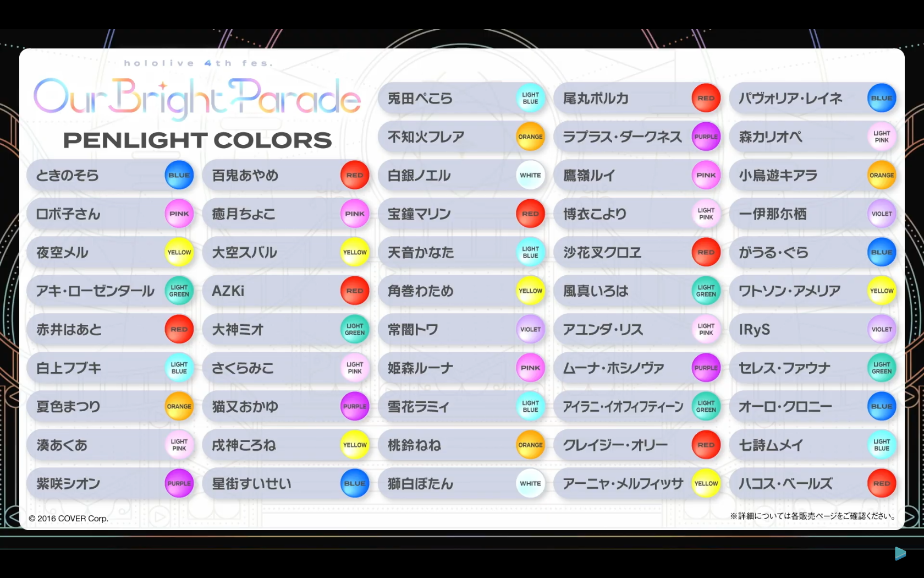Click the YELLOW swatch for 大空スバル
This screenshot has height=578, width=924.
(355, 252)
